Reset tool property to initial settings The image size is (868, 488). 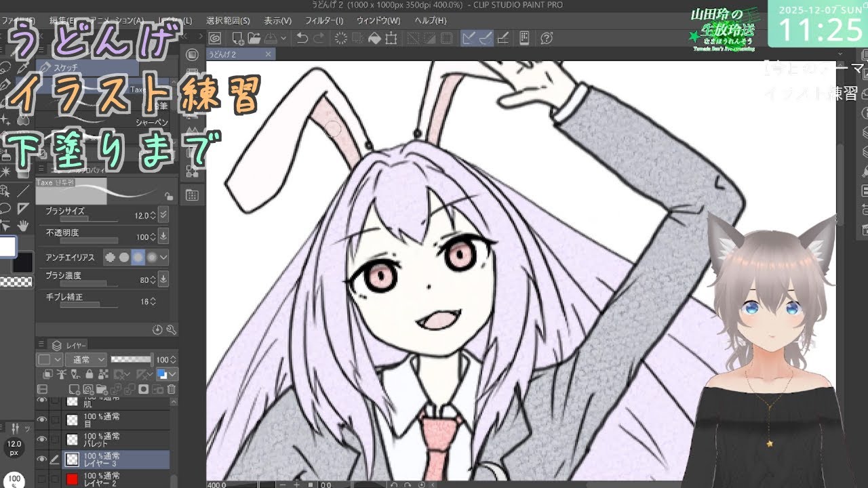(158, 329)
